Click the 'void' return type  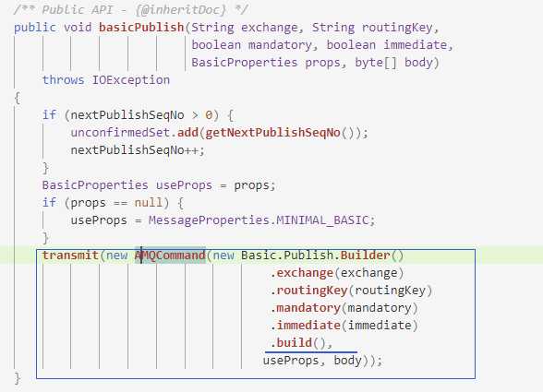[x=78, y=28]
